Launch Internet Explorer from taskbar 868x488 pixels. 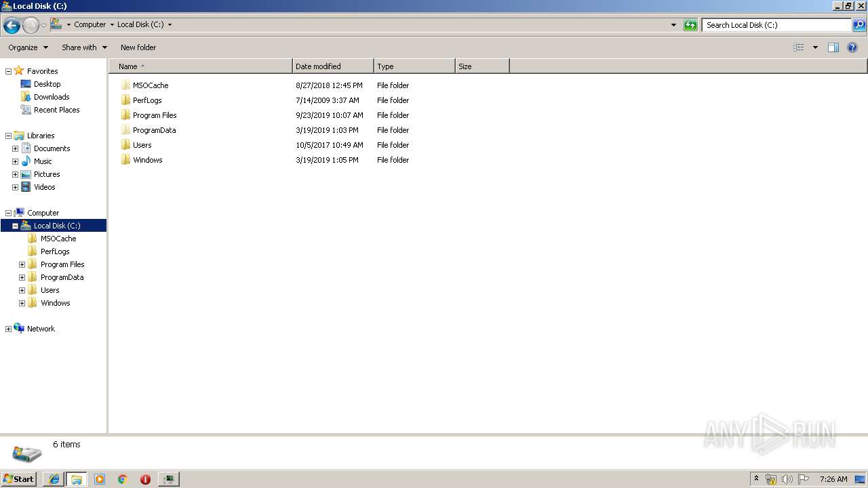pyautogui.click(x=54, y=479)
